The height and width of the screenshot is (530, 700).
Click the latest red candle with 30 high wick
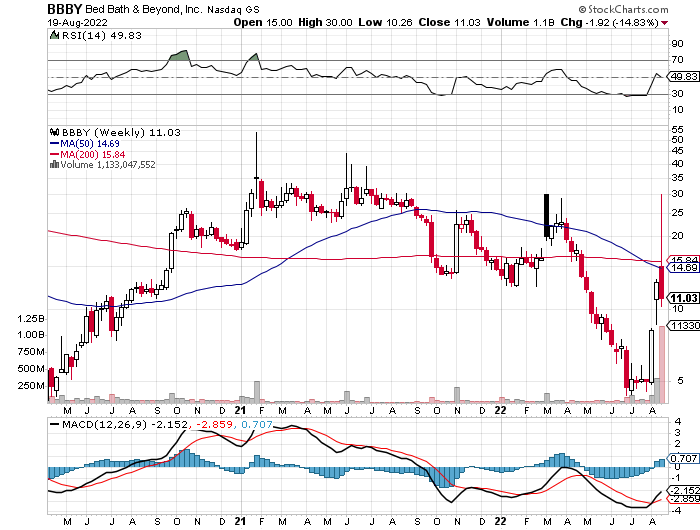pyautogui.click(x=662, y=280)
